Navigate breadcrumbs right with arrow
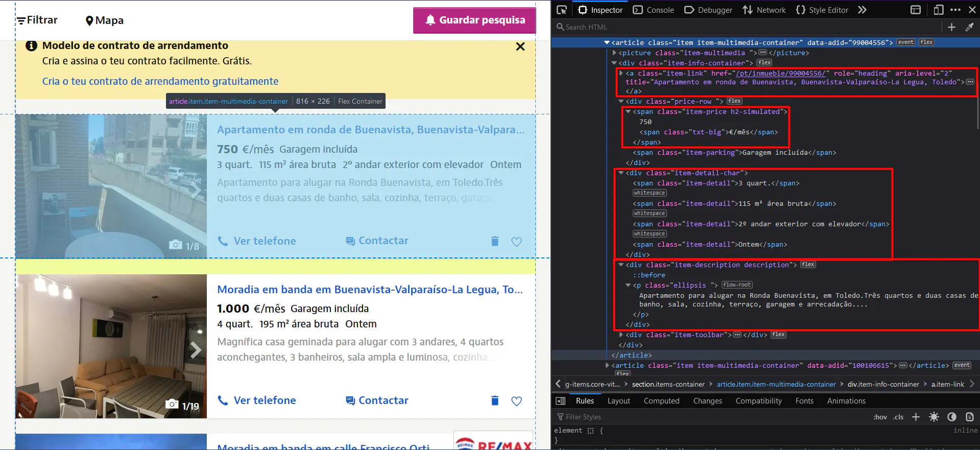This screenshot has height=450, width=980. (x=971, y=384)
